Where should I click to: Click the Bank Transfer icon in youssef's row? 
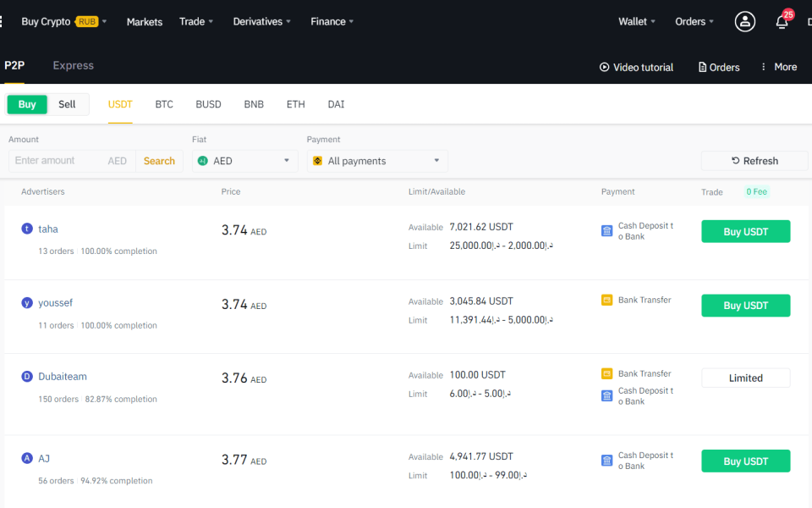606,300
